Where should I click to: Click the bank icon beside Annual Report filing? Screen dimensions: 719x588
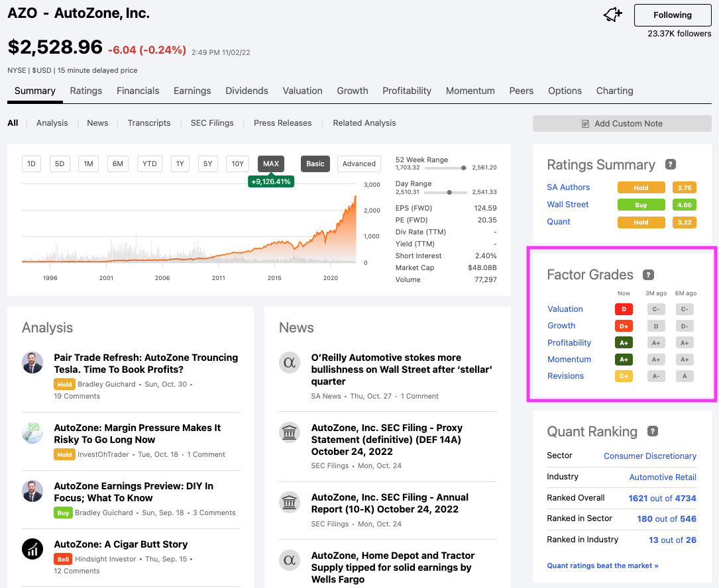[x=290, y=503]
